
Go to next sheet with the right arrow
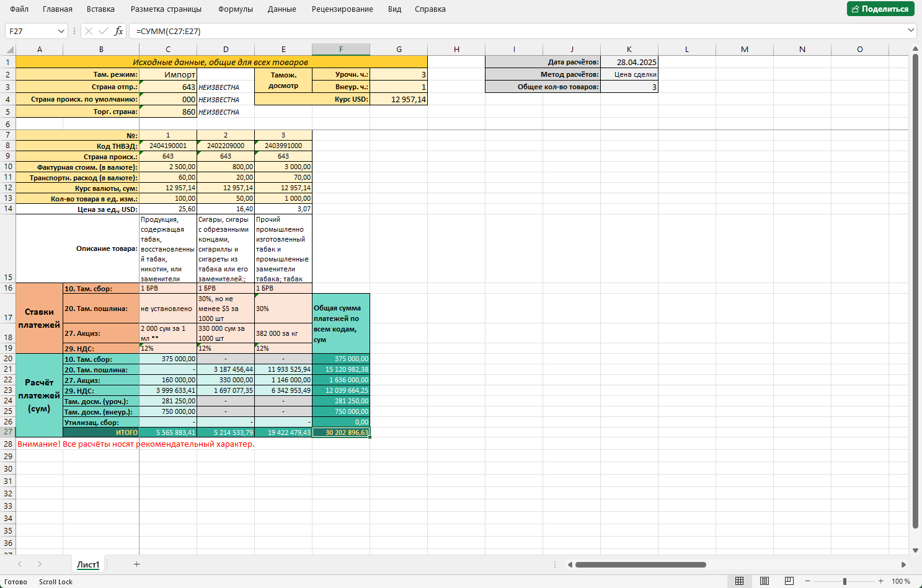(x=40, y=564)
